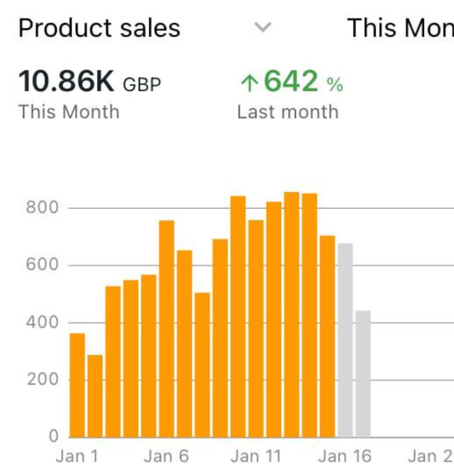Click the Product sales metric title
The image size is (454, 476).
(x=99, y=28)
